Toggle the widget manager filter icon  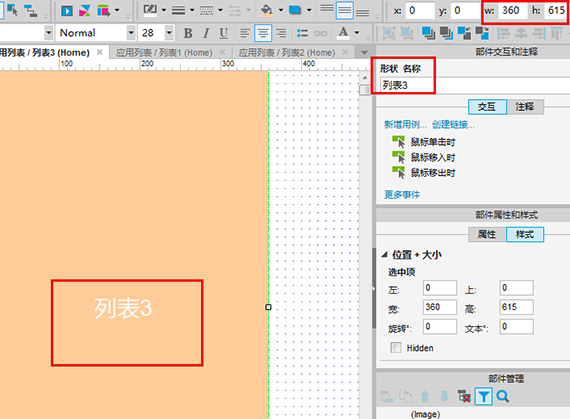(483, 396)
